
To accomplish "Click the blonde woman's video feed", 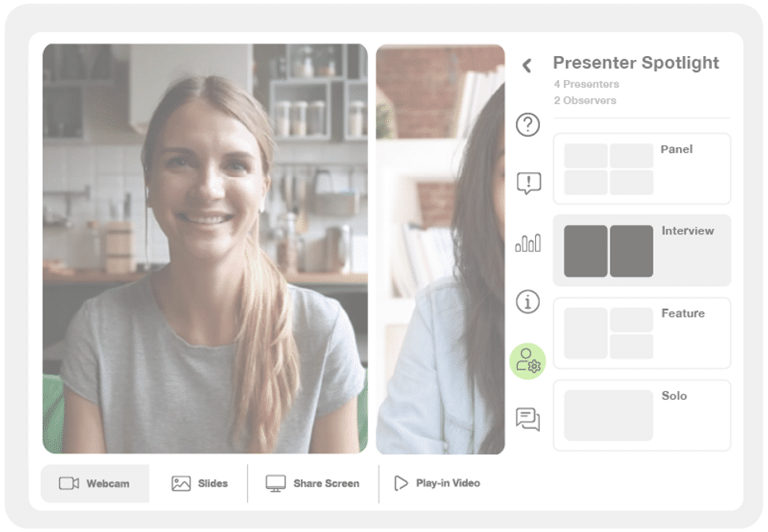I will [206, 249].
